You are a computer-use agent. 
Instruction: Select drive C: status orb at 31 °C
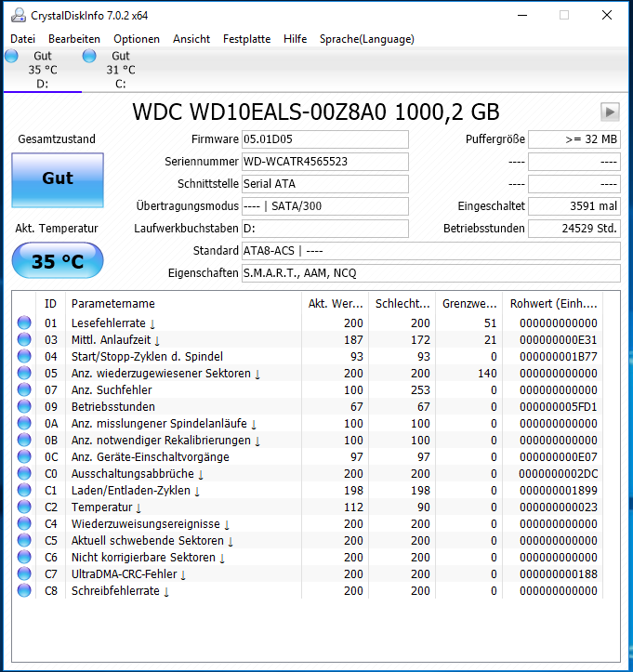pyautogui.click(x=89, y=56)
